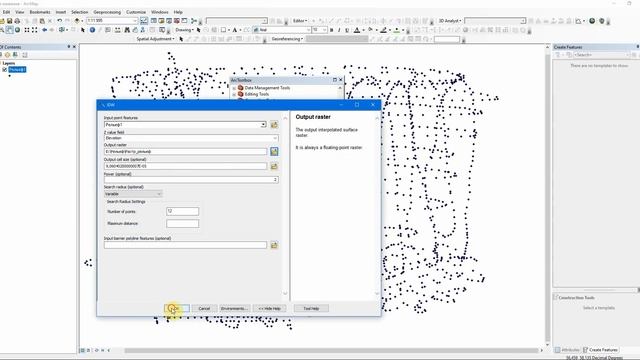
Task: Switch to Create Features tab at bottom
Action: [600, 350]
